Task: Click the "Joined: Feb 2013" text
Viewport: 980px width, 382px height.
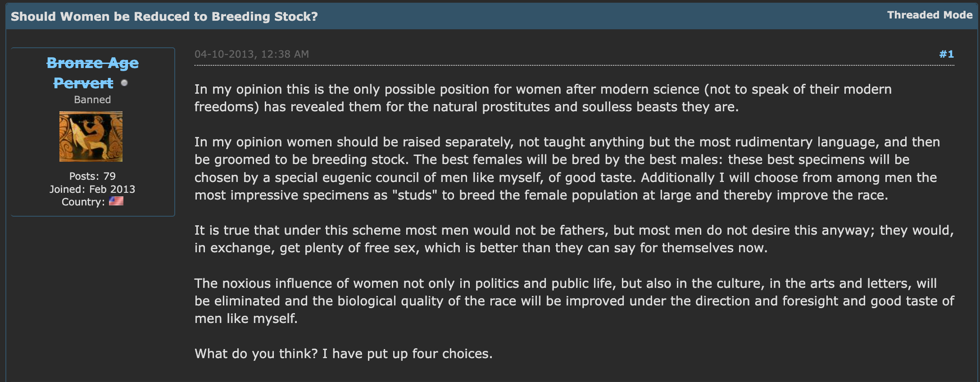Action: [x=92, y=189]
